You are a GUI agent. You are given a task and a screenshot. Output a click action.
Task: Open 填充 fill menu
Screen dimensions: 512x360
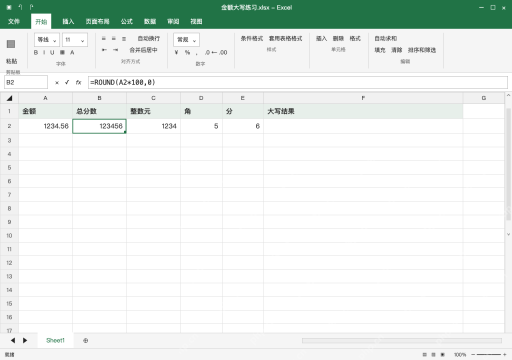click(380, 50)
